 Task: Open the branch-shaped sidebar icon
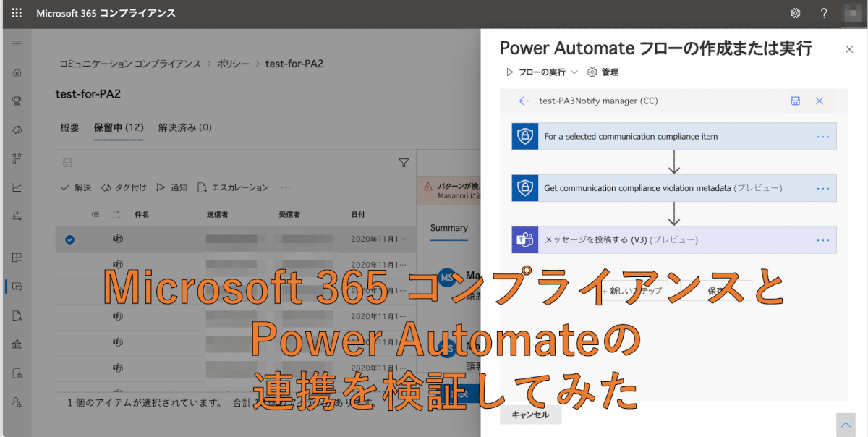click(17, 158)
